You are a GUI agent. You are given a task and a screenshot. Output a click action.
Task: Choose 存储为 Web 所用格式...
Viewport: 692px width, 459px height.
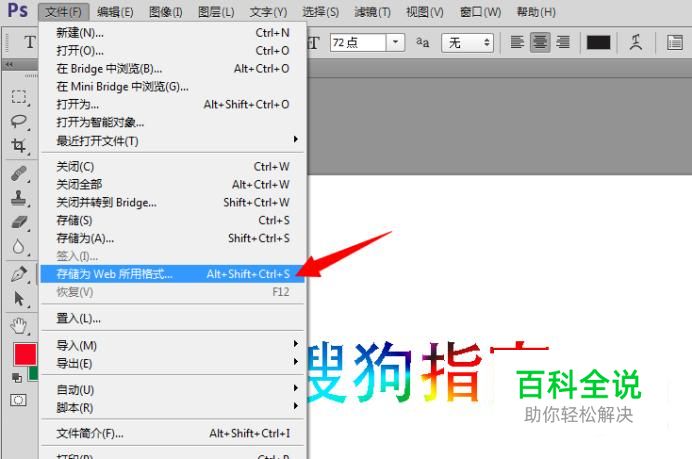click(172, 274)
